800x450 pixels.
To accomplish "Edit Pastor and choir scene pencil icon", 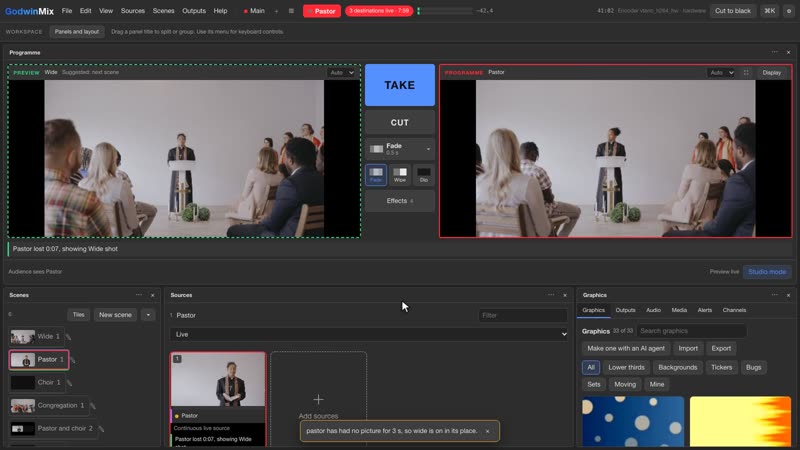I will pos(102,429).
